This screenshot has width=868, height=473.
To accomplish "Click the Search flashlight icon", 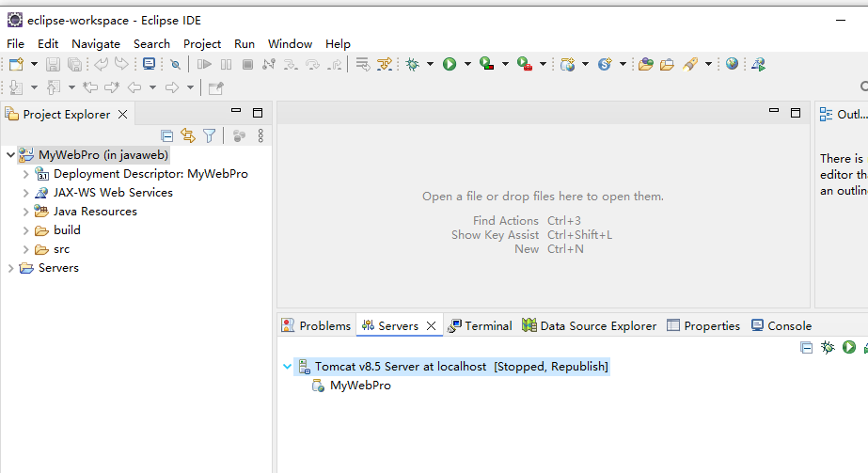I will (x=689, y=64).
